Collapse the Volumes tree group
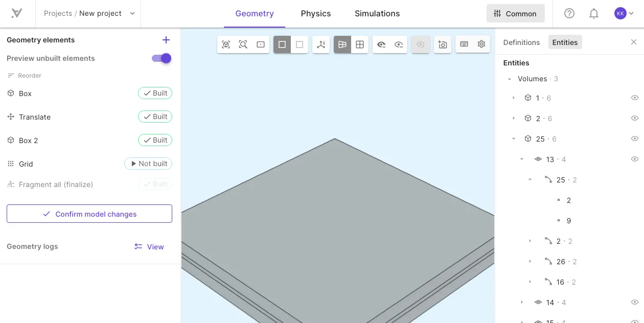This screenshot has width=644, height=323. pos(510,79)
